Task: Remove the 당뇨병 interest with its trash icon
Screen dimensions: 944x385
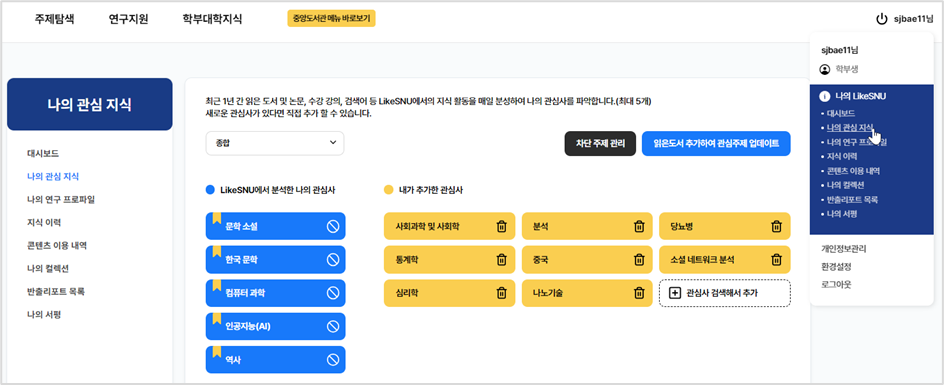Action: click(777, 227)
